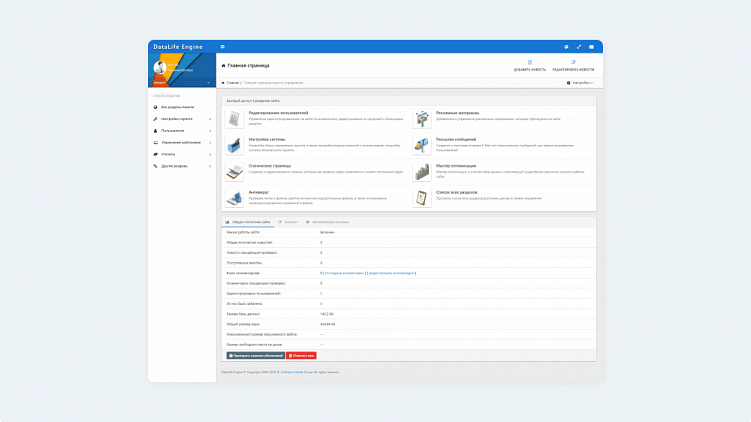Screen dimensions: 751x422
Task: Click the person icon beside Пользователи
Action: coord(155,131)
